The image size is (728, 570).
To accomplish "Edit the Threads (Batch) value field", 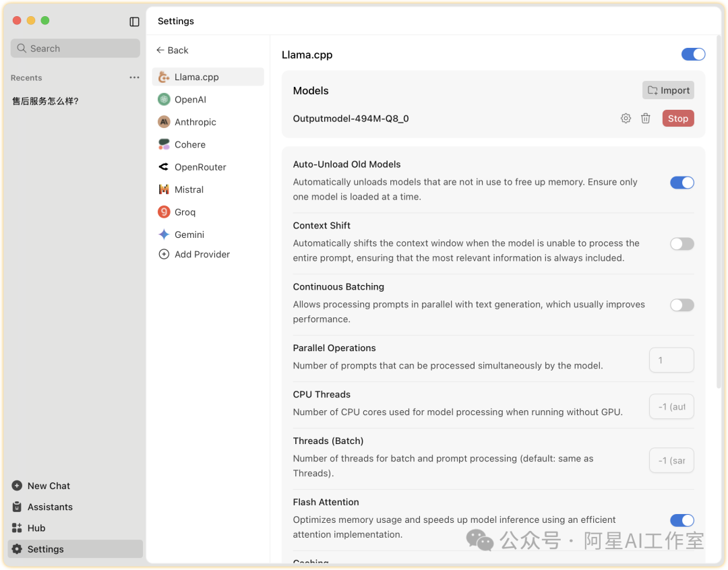I will [671, 460].
